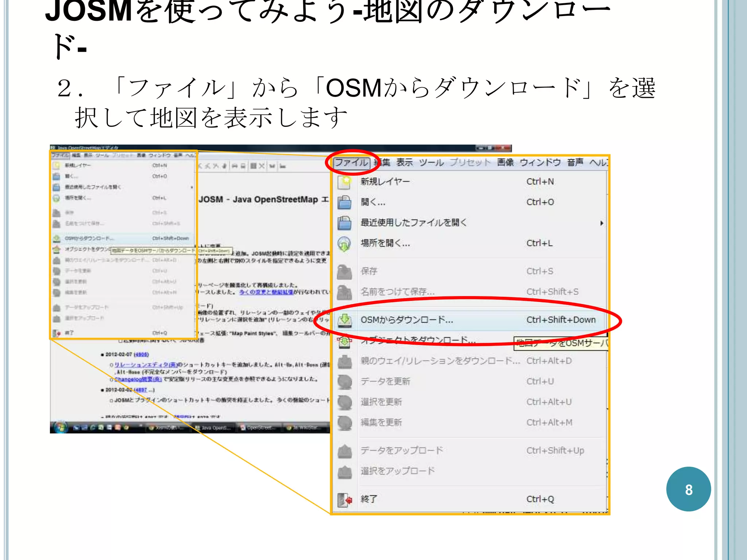Image resolution: width=747 pixels, height=560 pixels.
Task: Click the データを更新 icon in the enlarged menu
Action: point(344,382)
